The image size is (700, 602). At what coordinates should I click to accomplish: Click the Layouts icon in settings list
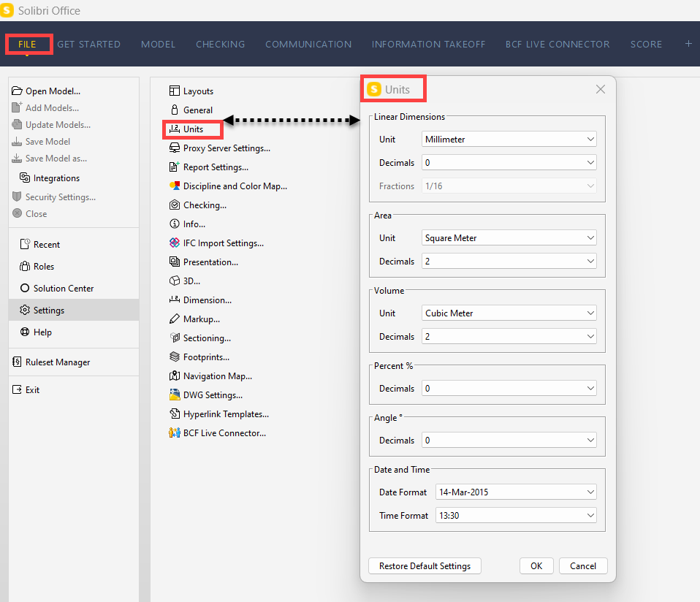click(x=174, y=91)
